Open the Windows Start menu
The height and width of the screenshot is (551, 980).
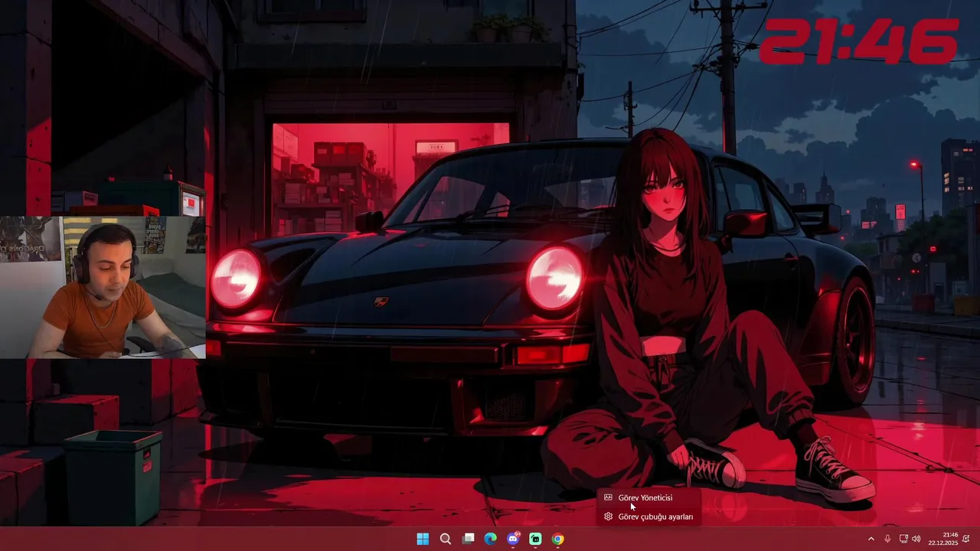[423, 539]
